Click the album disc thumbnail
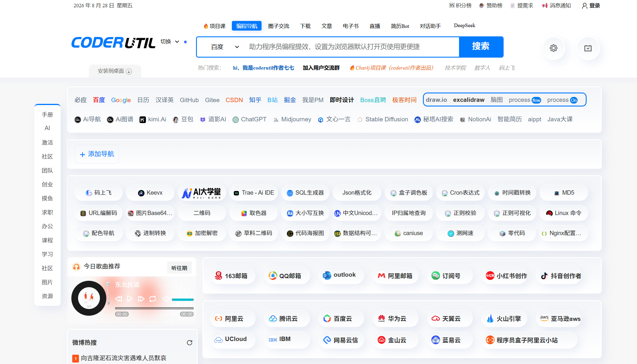 [x=89, y=298]
